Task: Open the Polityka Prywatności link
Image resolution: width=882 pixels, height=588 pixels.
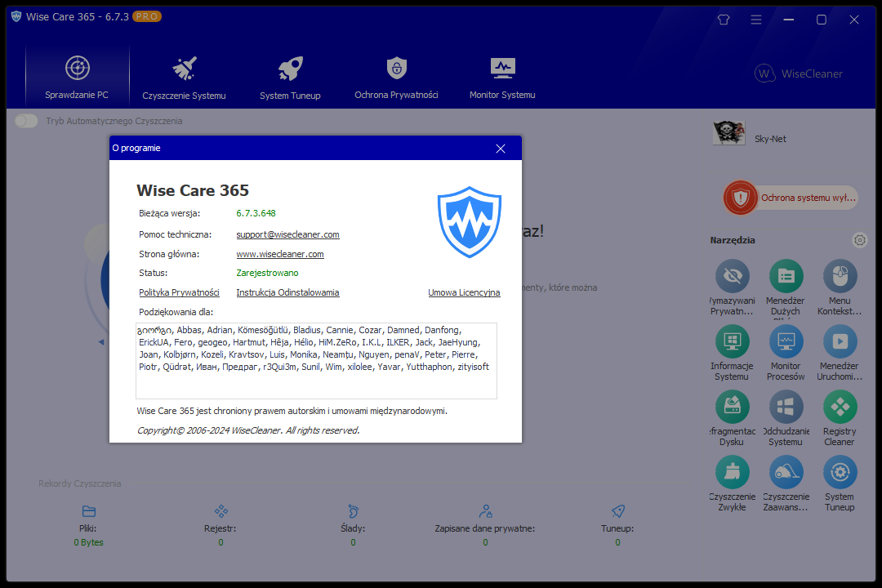Action: pos(179,292)
